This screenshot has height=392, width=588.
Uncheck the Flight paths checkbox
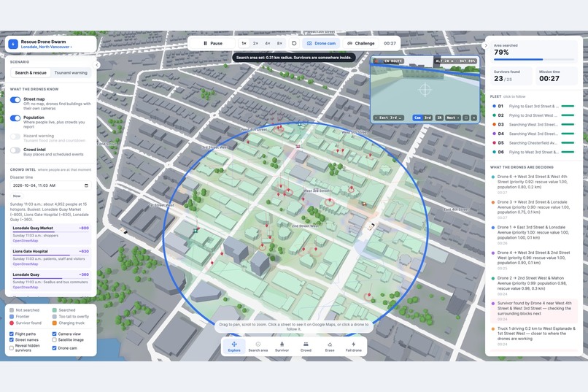(12, 334)
